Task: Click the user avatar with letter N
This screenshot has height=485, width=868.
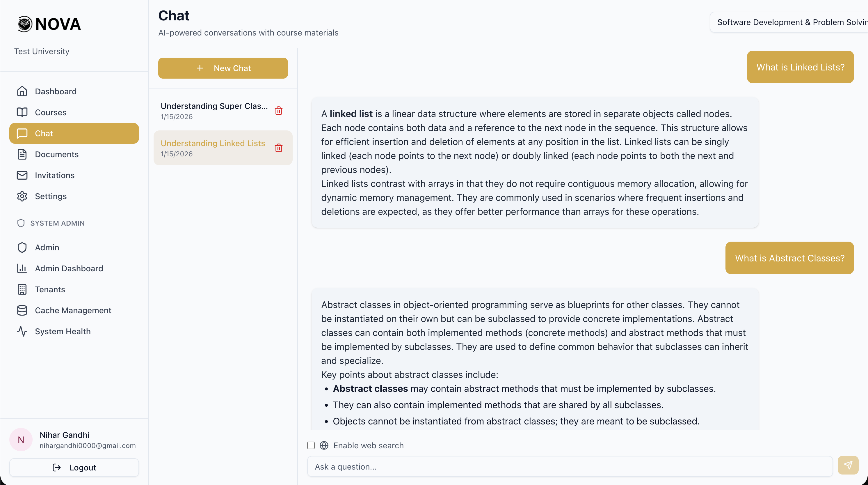Action: [x=21, y=440]
